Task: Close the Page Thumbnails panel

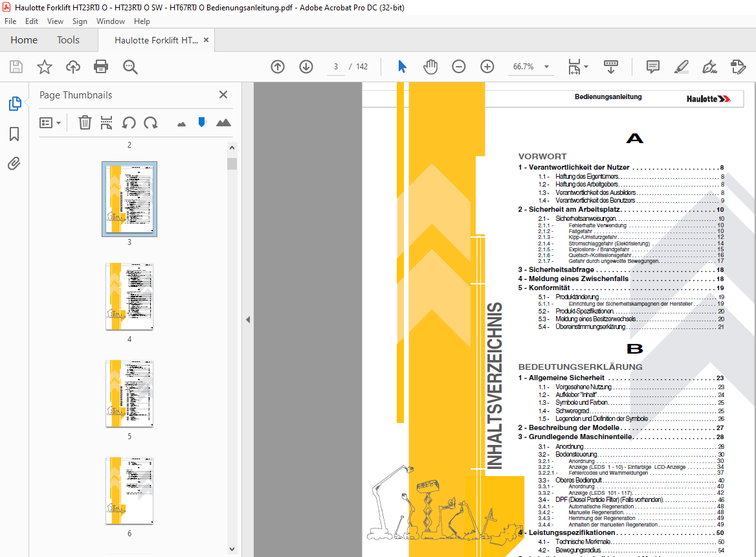Action: 223,95
